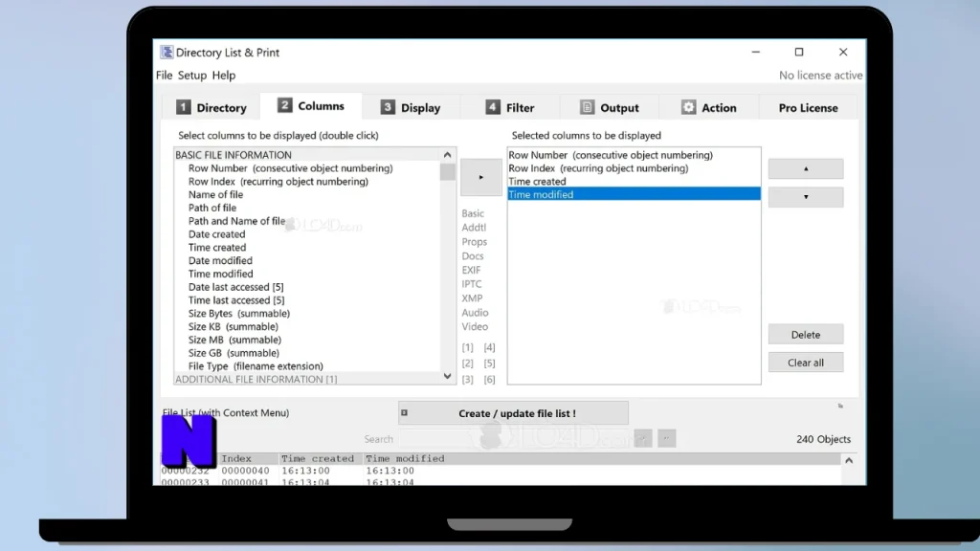The image size is (980, 551).
Task: Click the add column arrow button
Action: (x=480, y=177)
